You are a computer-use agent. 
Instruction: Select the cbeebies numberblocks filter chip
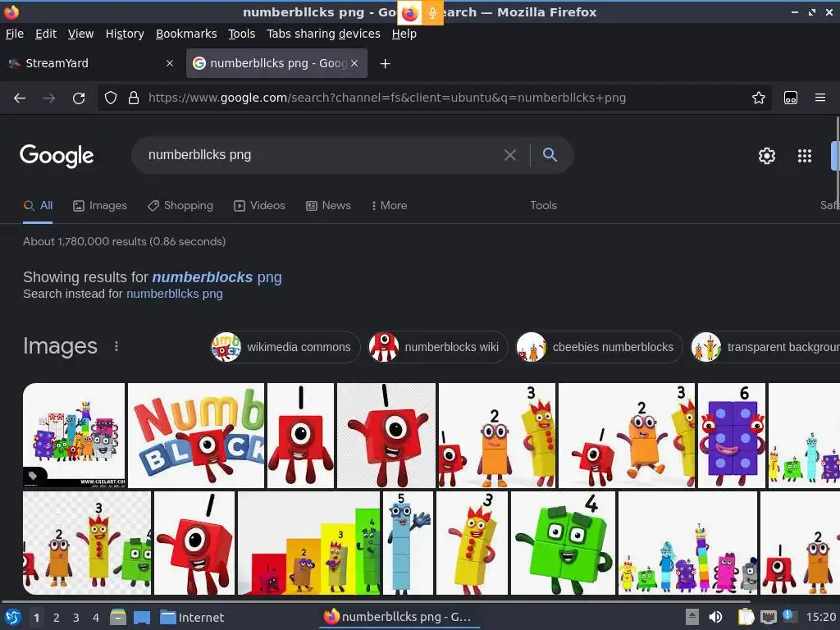pyautogui.click(x=600, y=347)
